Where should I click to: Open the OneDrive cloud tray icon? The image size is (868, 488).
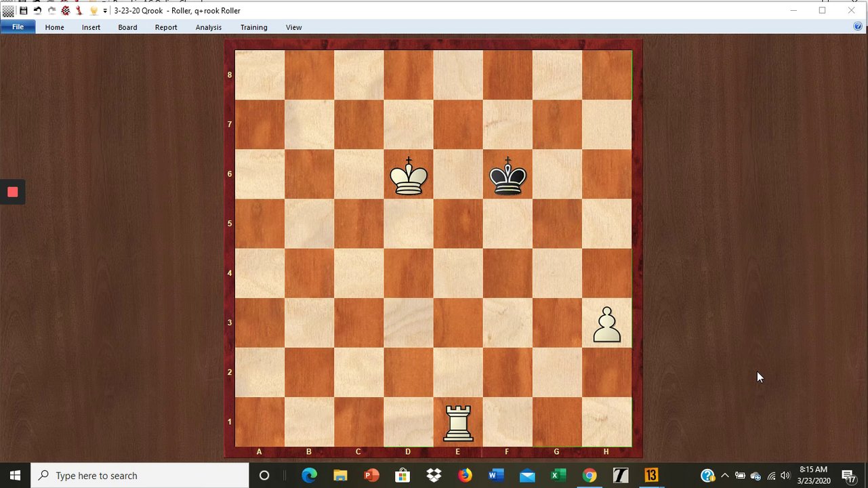(756, 476)
